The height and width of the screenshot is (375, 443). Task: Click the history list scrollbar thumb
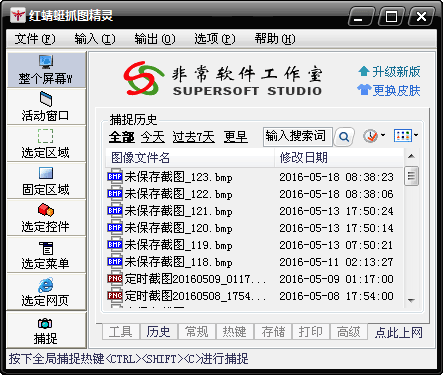click(411, 176)
